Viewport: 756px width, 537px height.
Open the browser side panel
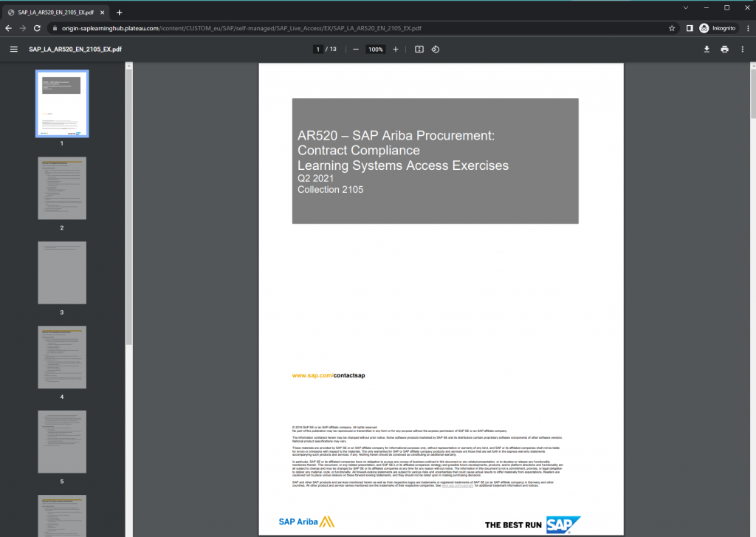[689, 28]
